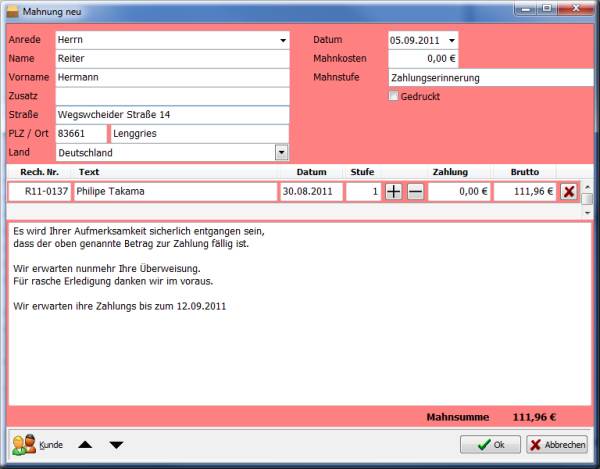Move up with the black up arrow
Screen dimensions: 600x469
(85, 445)
